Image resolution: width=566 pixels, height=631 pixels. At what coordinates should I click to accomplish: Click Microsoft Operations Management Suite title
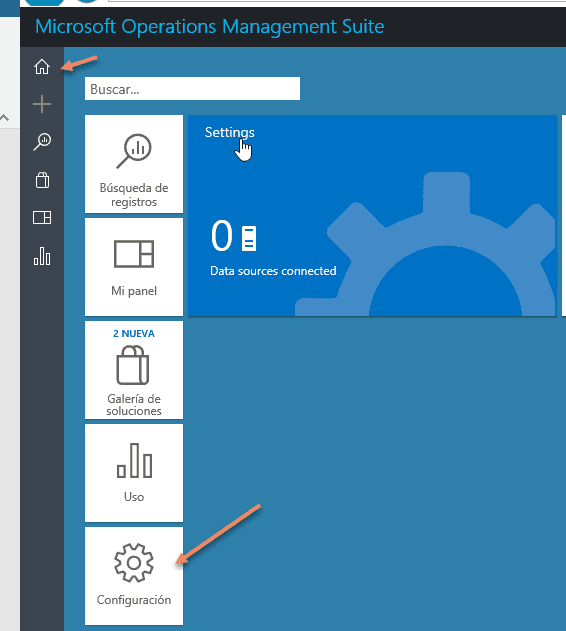click(x=210, y=27)
